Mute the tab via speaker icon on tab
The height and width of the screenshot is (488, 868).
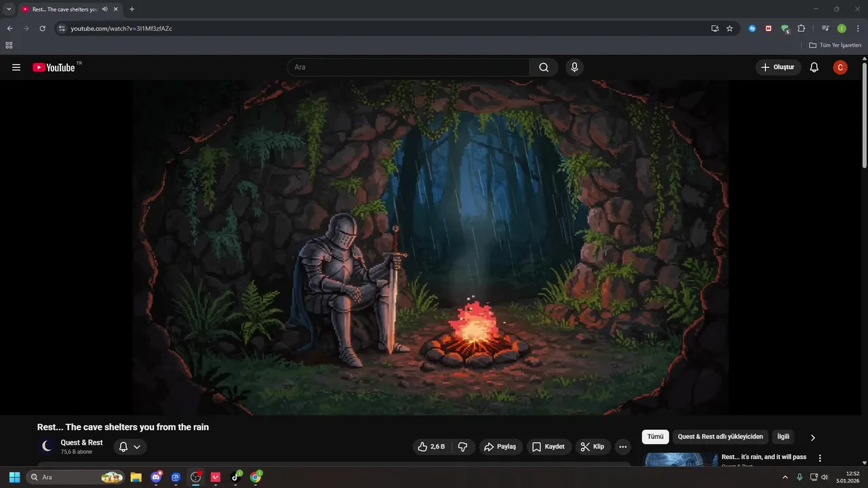click(105, 9)
